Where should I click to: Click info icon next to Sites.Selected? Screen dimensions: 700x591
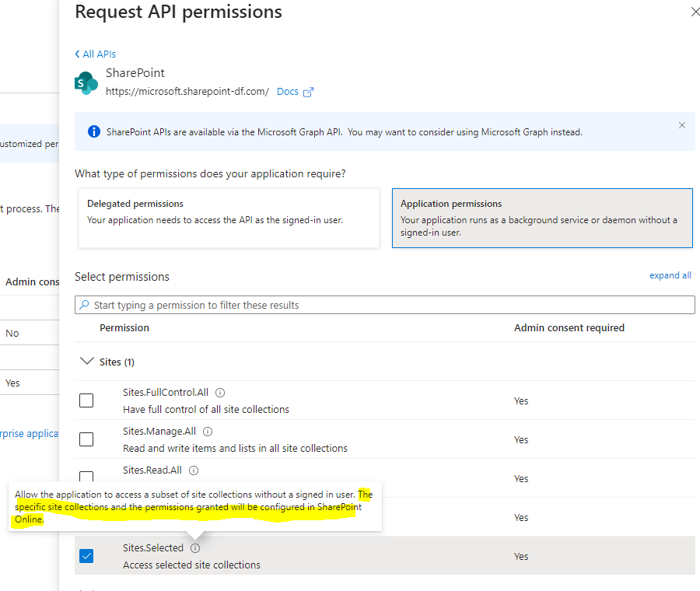[195, 548]
